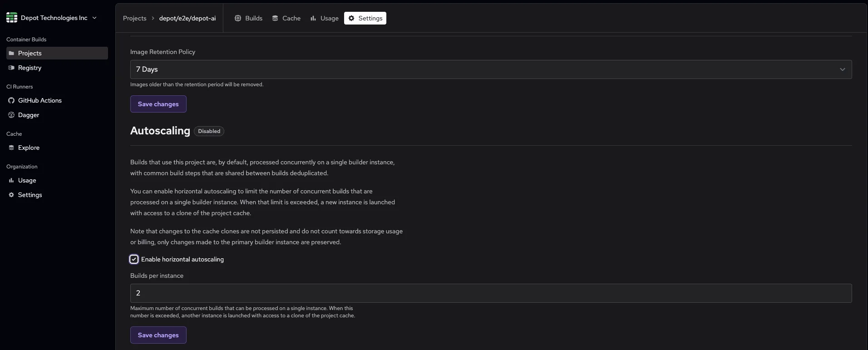
Task: Go to the Usage tab in top bar
Action: click(324, 18)
